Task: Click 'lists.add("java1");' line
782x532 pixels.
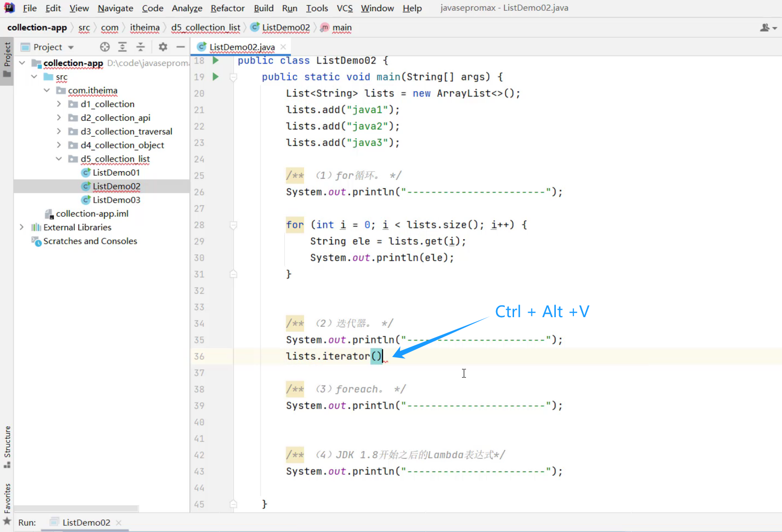Action: tap(343, 110)
